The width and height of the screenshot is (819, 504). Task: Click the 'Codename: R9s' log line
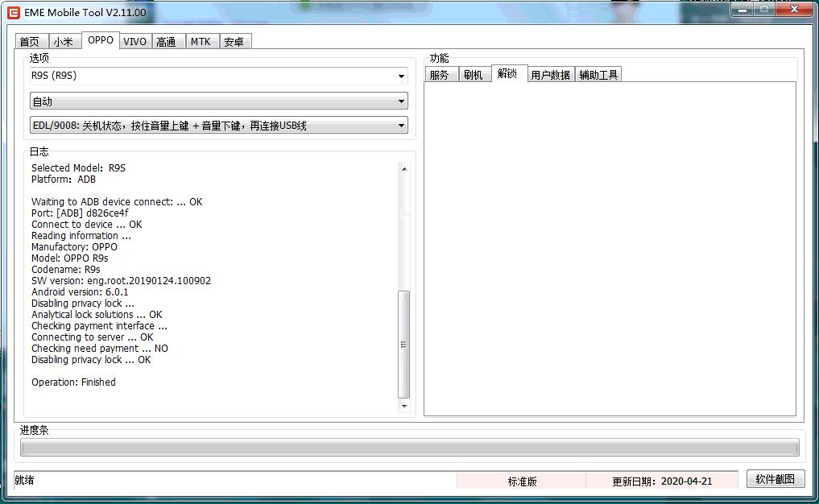point(65,270)
